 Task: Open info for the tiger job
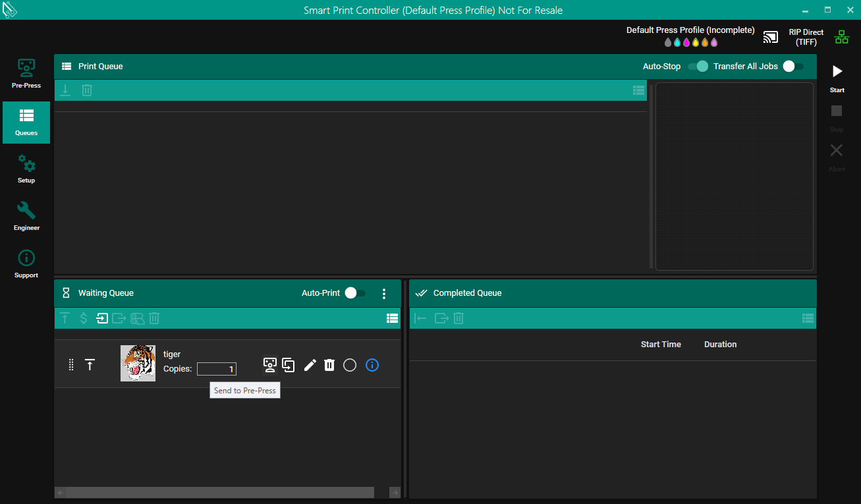pos(372,365)
